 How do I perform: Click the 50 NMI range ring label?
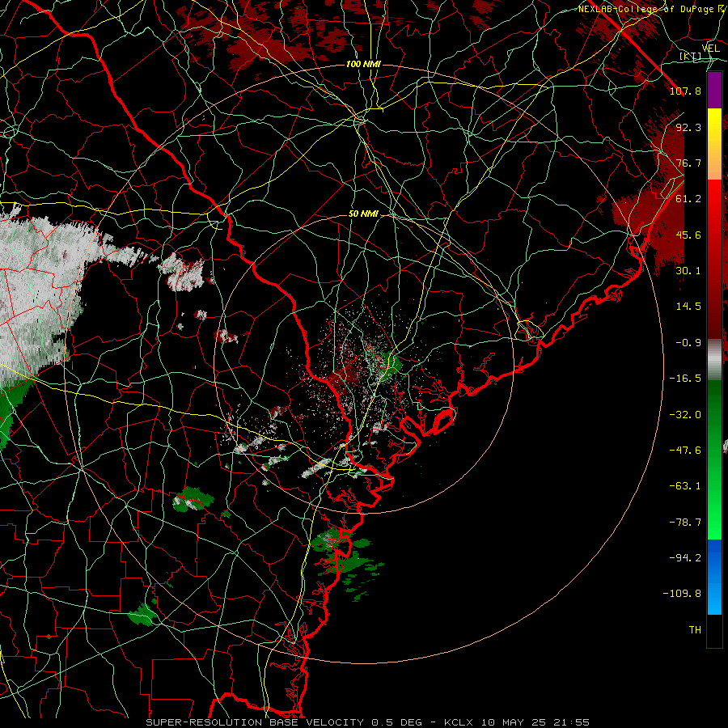(363, 214)
